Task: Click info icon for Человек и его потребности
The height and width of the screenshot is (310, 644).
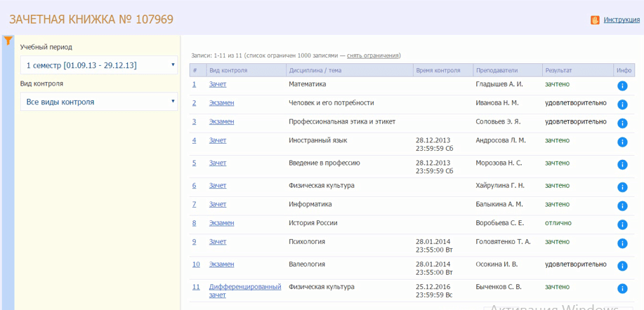Action: click(x=622, y=105)
